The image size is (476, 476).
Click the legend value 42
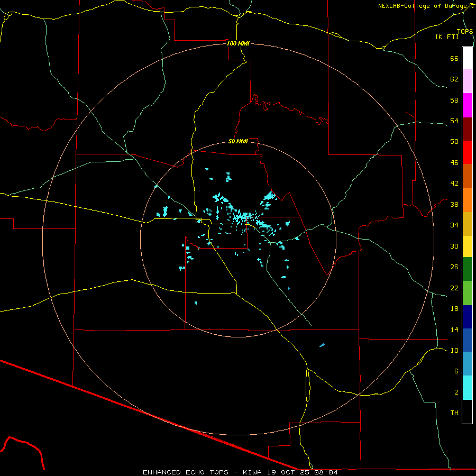tap(454, 183)
